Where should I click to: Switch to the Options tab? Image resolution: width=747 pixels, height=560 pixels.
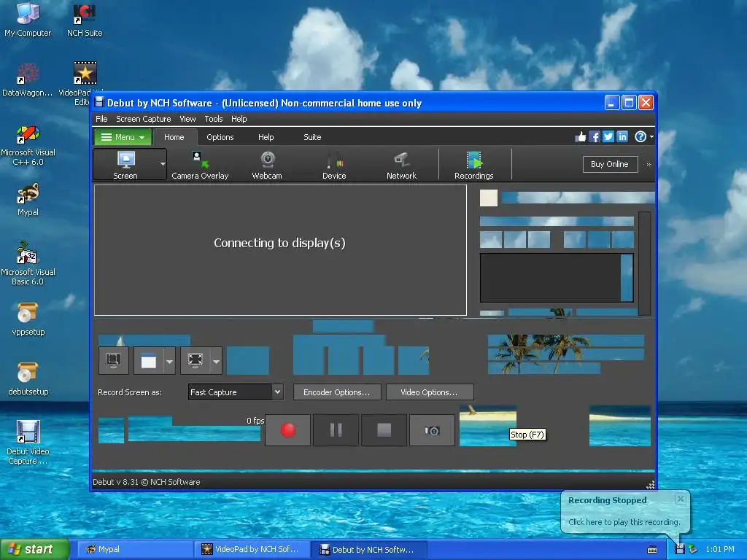coord(220,137)
